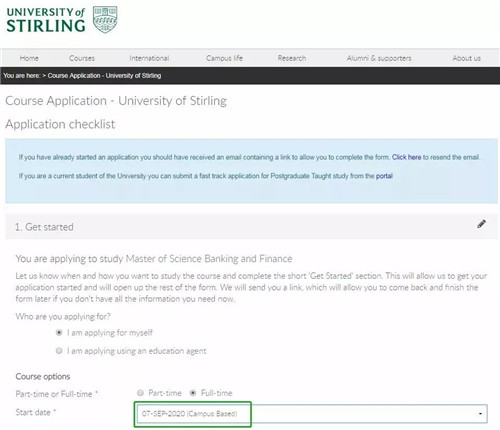Open the Courses menu item

coord(82,58)
